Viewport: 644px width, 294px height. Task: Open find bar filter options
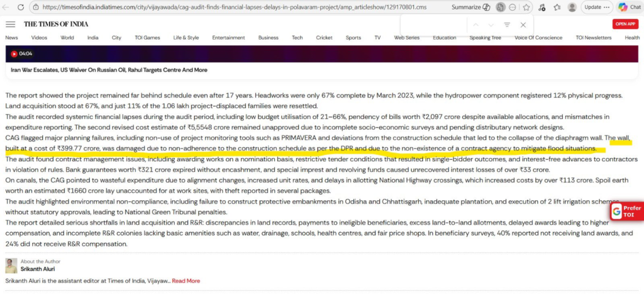coord(507,25)
